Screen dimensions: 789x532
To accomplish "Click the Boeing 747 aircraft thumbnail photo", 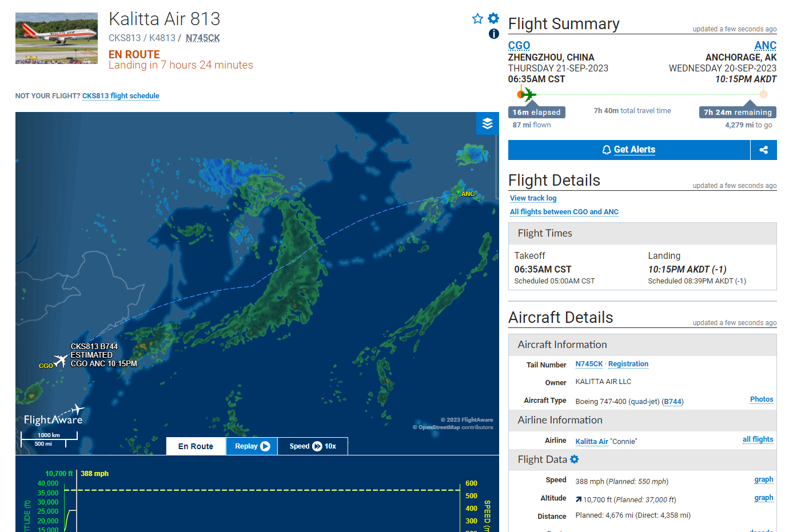I will click(57, 38).
